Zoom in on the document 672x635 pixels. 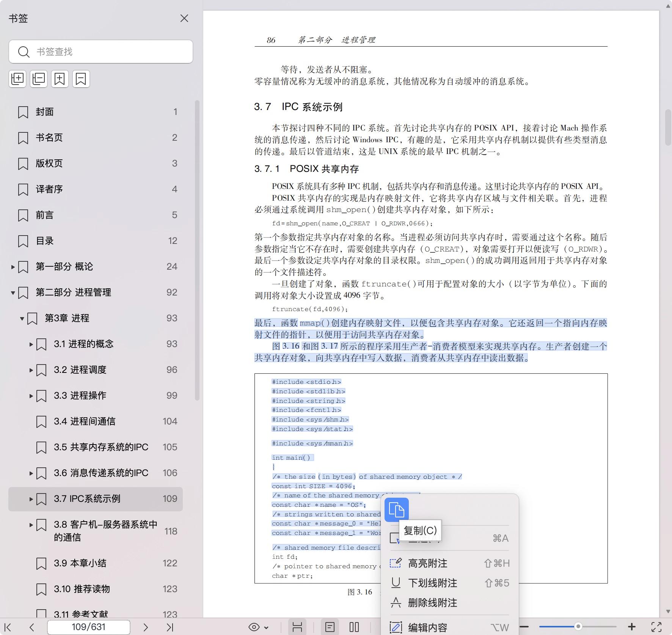[x=632, y=627]
